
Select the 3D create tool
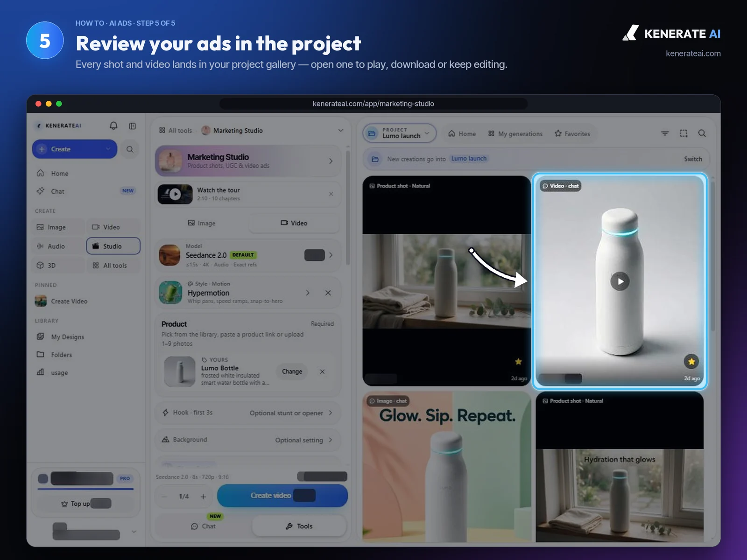[59, 266]
